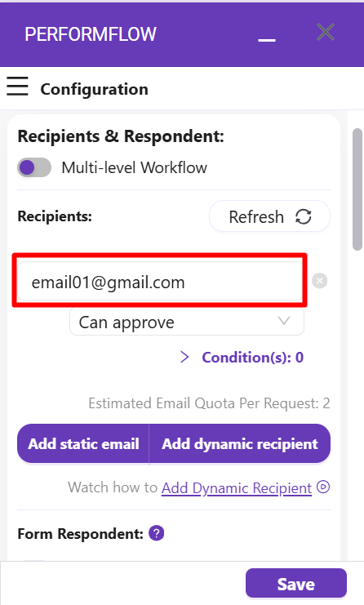The height and width of the screenshot is (605, 364).
Task: Click inside the email01@gmail.com recipient field
Action: [x=160, y=282]
